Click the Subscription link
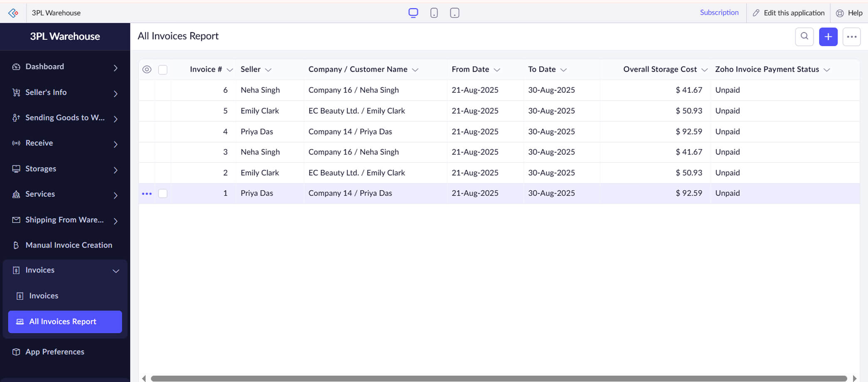Image resolution: width=868 pixels, height=382 pixels. (719, 12)
